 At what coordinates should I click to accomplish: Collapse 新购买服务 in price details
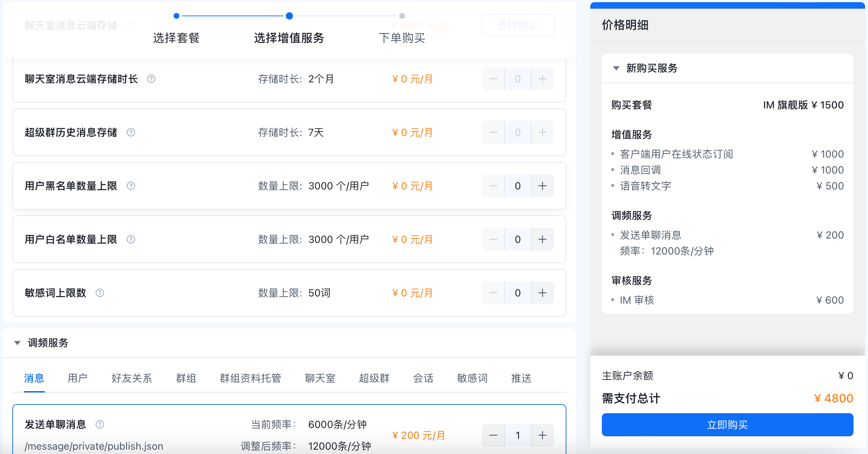(616, 68)
